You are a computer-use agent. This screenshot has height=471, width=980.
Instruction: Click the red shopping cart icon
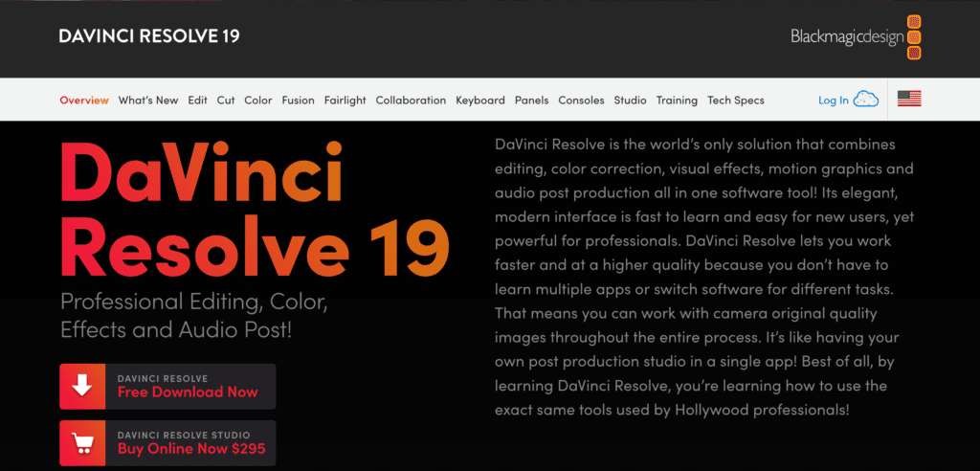coord(83,442)
